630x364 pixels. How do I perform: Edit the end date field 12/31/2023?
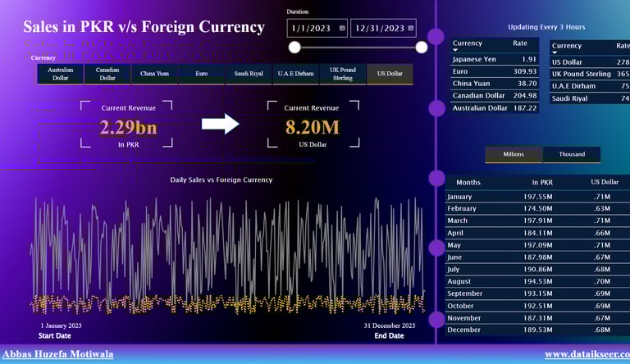(x=383, y=28)
